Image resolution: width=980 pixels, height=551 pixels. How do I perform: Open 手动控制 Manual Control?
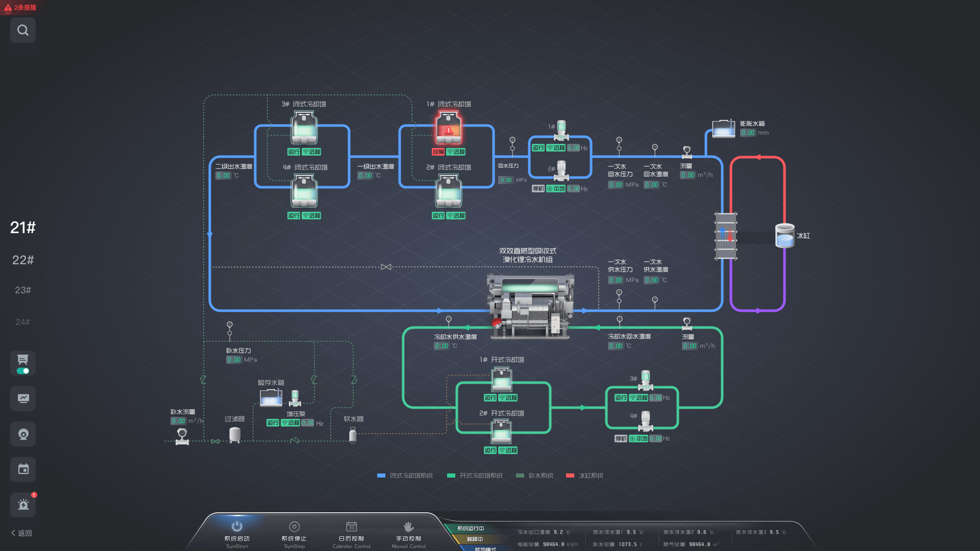click(408, 534)
